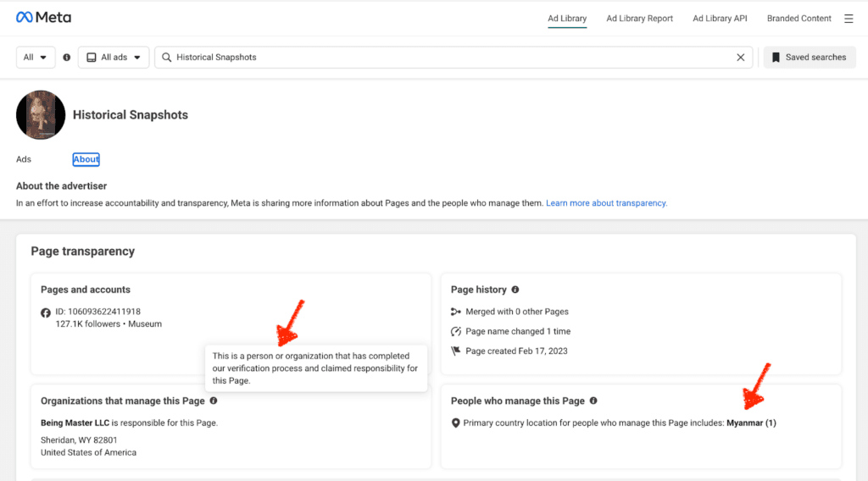Click the 127.1K followers text
Image resolution: width=868 pixels, height=481 pixels.
point(87,324)
